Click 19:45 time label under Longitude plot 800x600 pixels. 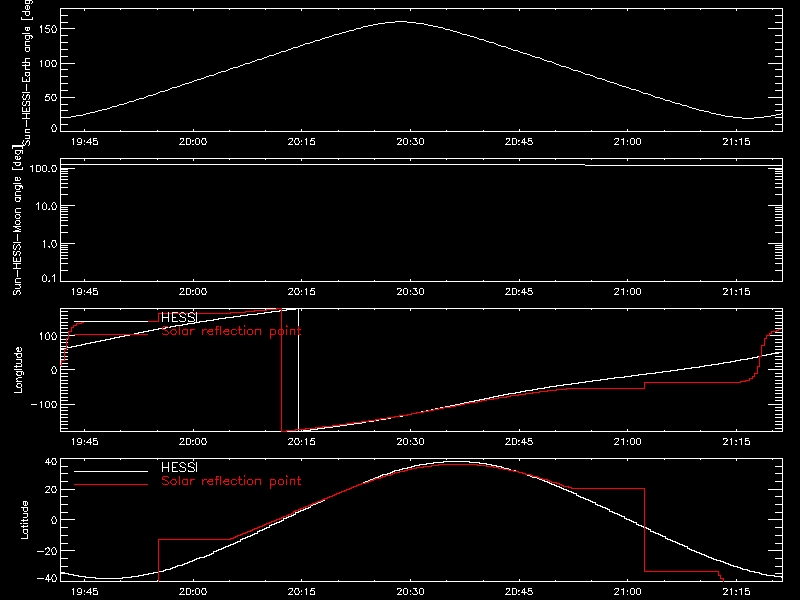click(84, 442)
